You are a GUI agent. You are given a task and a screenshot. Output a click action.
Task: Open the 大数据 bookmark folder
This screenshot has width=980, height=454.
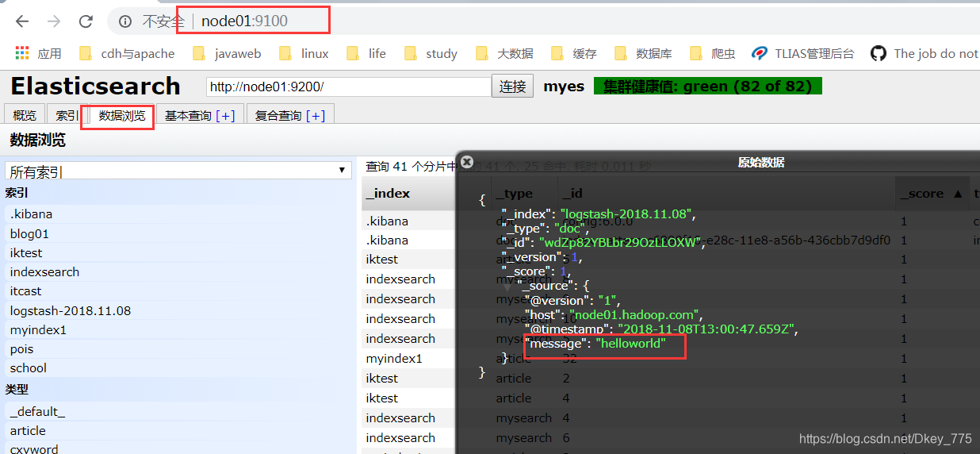(504, 53)
